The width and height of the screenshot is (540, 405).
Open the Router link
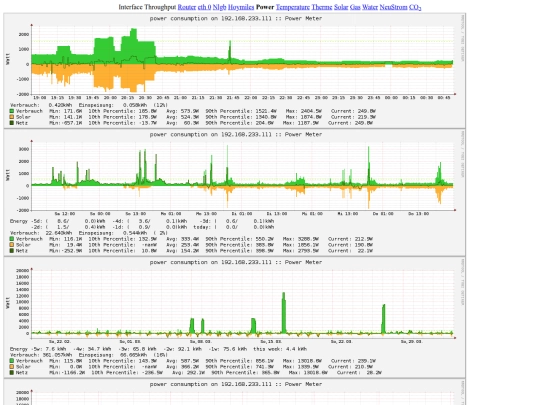coord(187,7)
